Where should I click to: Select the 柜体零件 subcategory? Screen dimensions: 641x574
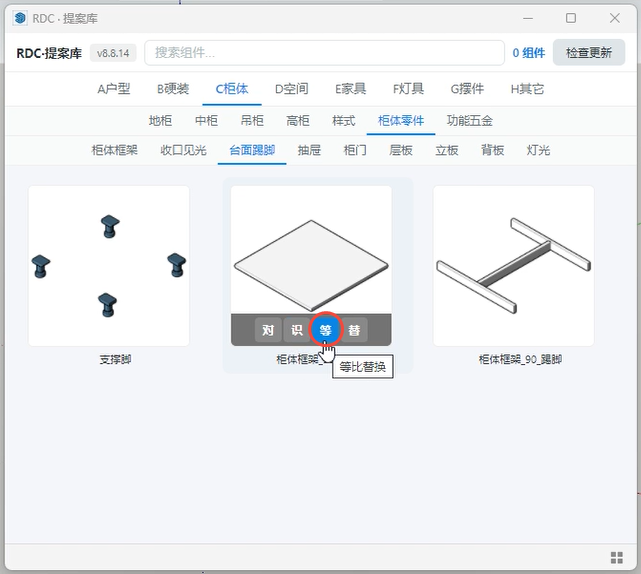click(401, 121)
